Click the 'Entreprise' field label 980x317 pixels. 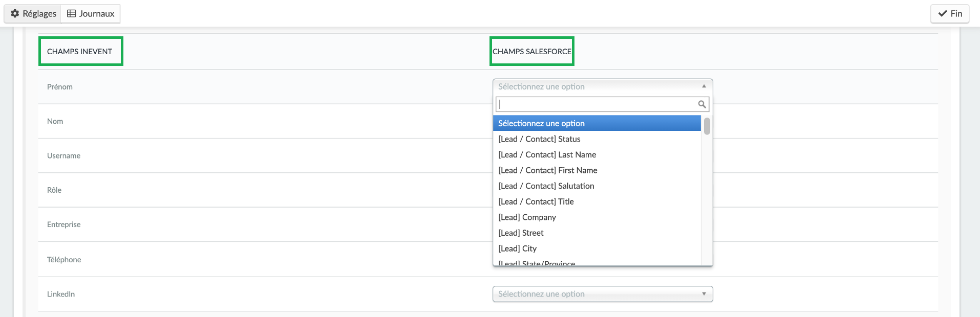click(x=64, y=224)
